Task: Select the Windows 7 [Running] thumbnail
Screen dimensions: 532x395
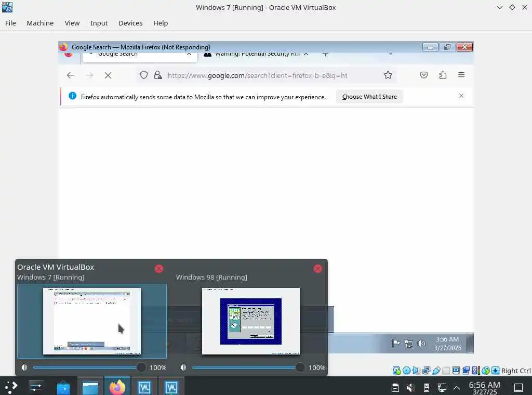Action: (x=92, y=321)
